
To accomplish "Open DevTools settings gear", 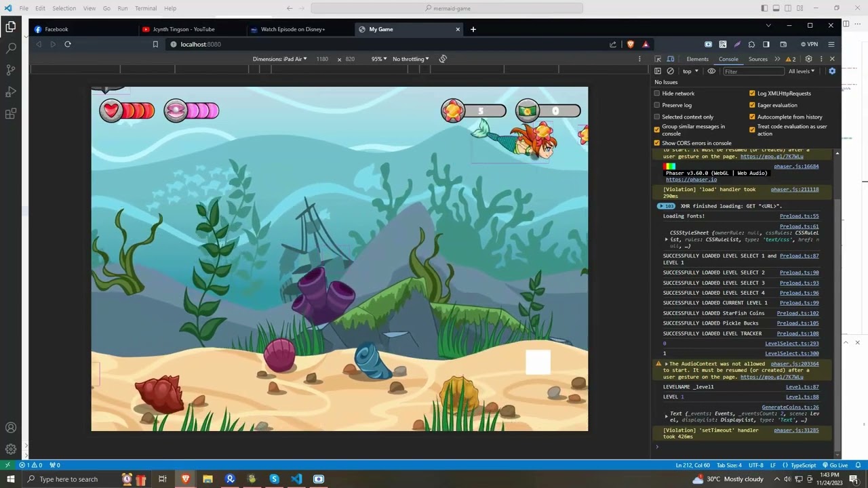I will coord(808,59).
